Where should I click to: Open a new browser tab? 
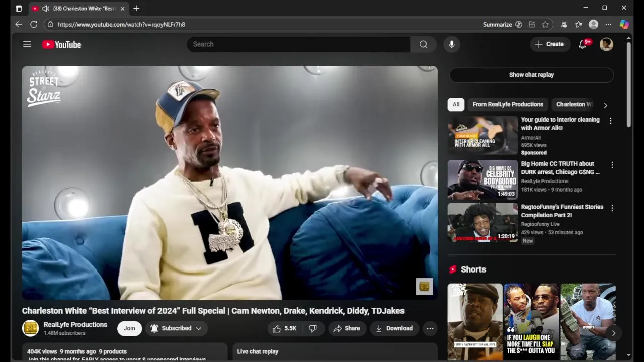[136, 8]
